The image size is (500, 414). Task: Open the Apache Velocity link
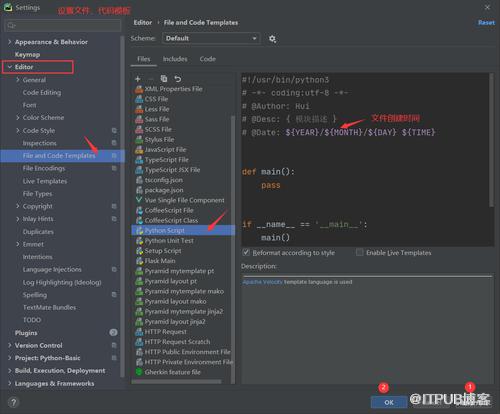click(262, 282)
